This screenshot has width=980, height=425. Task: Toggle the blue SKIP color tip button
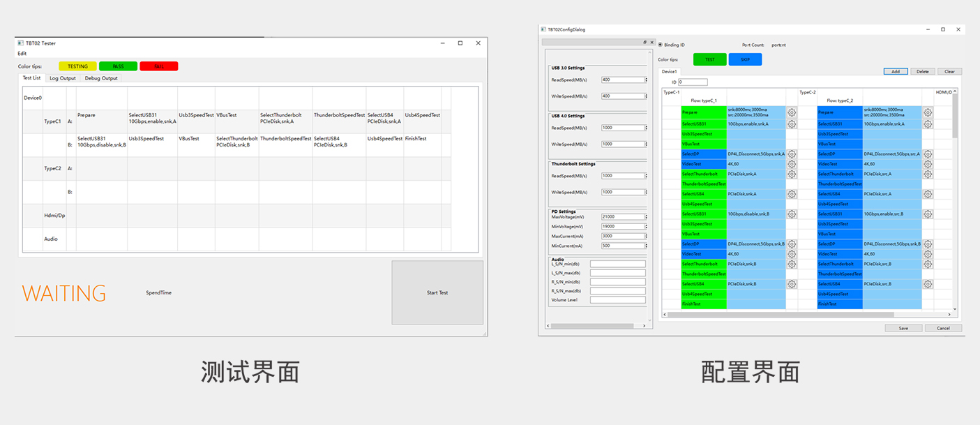pyautogui.click(x=745, y=60)
